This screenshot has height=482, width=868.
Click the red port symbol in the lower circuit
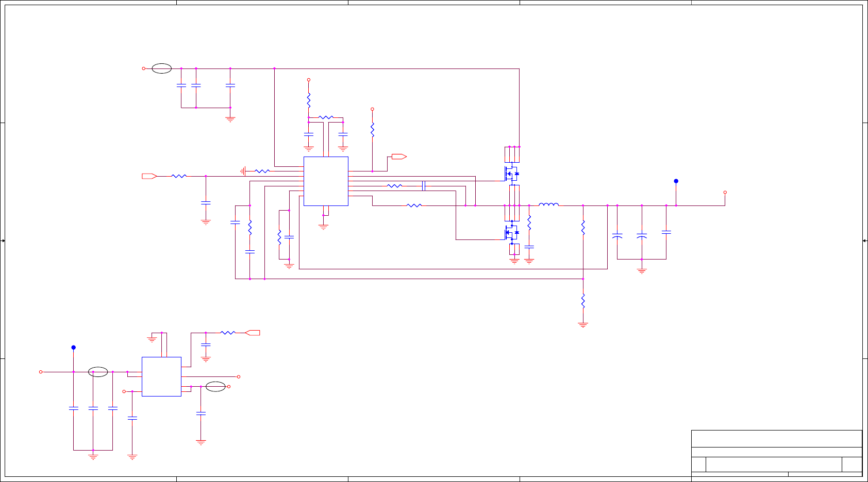pos(253,333)
